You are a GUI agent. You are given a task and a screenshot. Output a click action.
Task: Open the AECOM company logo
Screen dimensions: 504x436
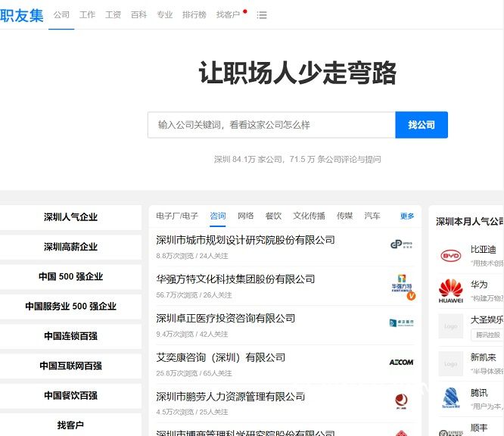point(402,362)
